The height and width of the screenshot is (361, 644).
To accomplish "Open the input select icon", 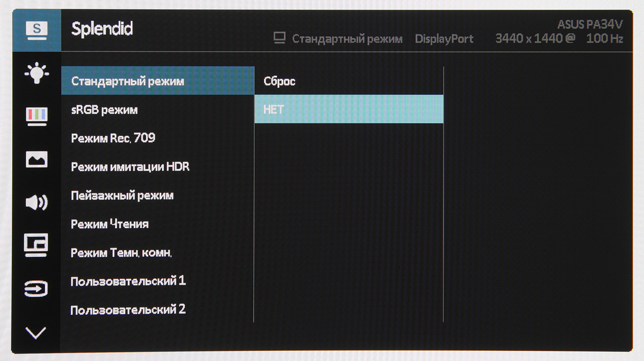I will 36,289.
